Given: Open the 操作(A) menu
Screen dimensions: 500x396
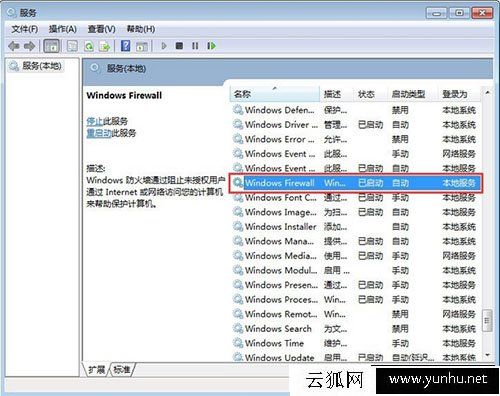Looking at the screenshot, I should (63, 29).
